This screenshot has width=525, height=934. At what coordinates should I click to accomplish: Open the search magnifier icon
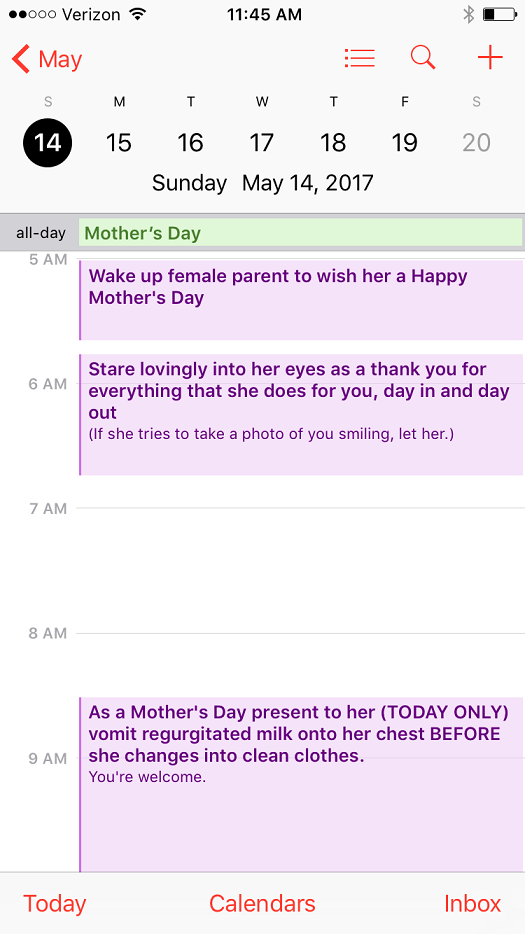click(423, 58)
